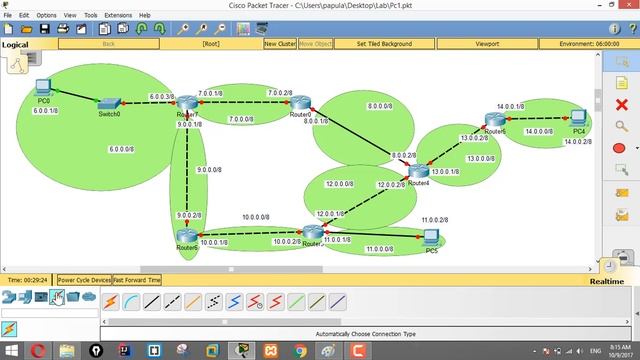Click Fast Forward Time button

(137, 280)
